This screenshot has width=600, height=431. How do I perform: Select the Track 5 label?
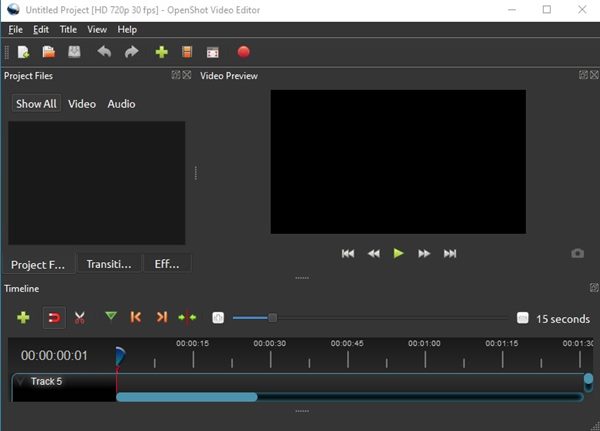tap(46, 381)
